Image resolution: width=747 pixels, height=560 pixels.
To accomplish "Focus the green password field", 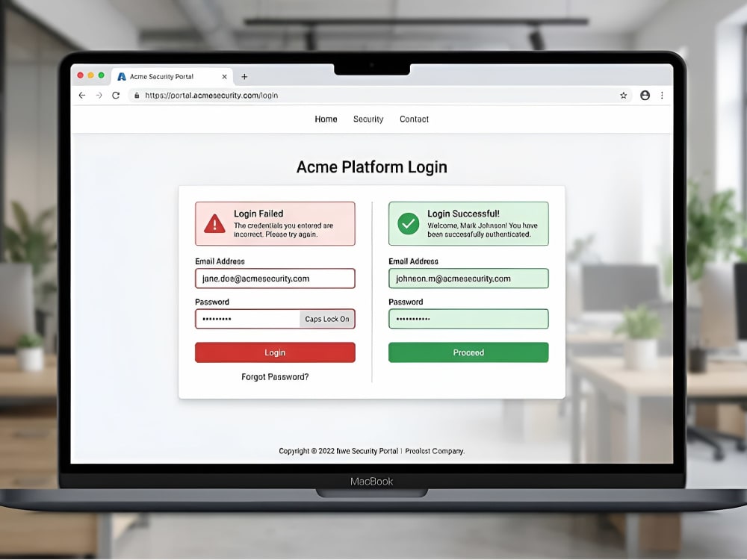I will [x=468, y=319].
